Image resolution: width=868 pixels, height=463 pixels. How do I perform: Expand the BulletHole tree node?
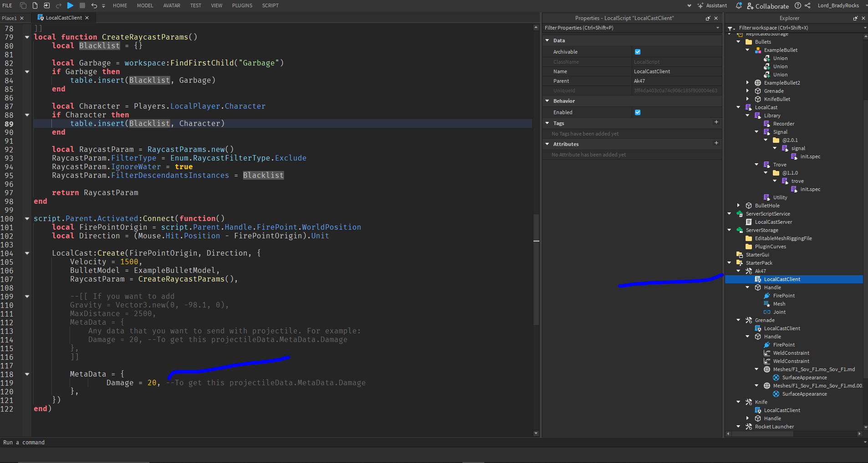tap(739, 206)
